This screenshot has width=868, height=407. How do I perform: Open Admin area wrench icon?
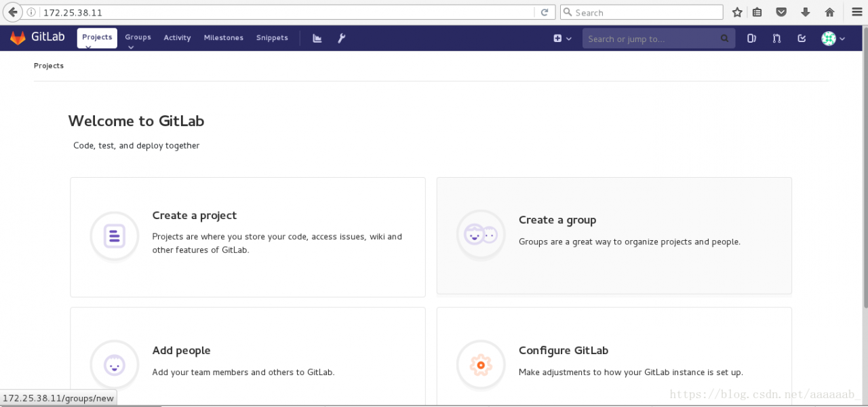pyautogui.click(x=342, y=38)
